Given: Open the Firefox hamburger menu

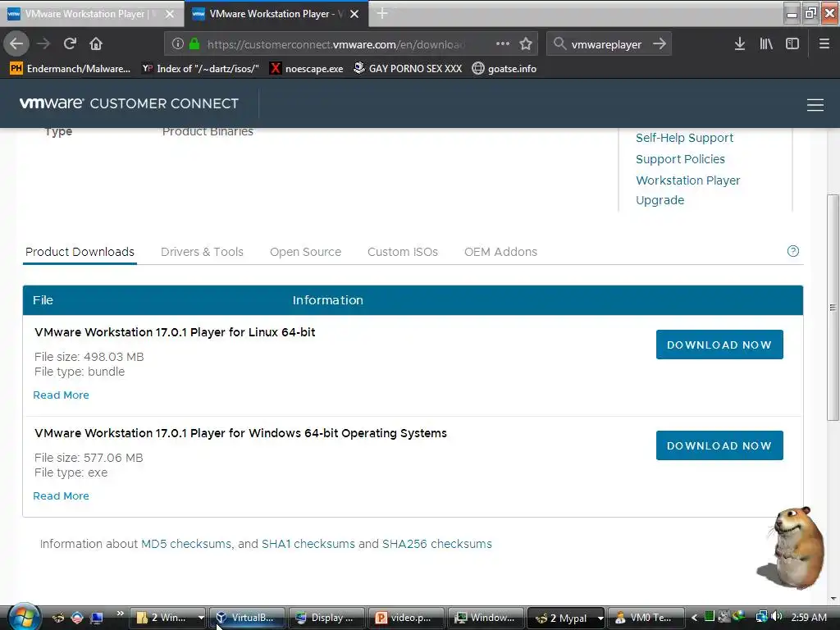Looking at the screenshot, I should pyautogui.click(x=824, y=43).
